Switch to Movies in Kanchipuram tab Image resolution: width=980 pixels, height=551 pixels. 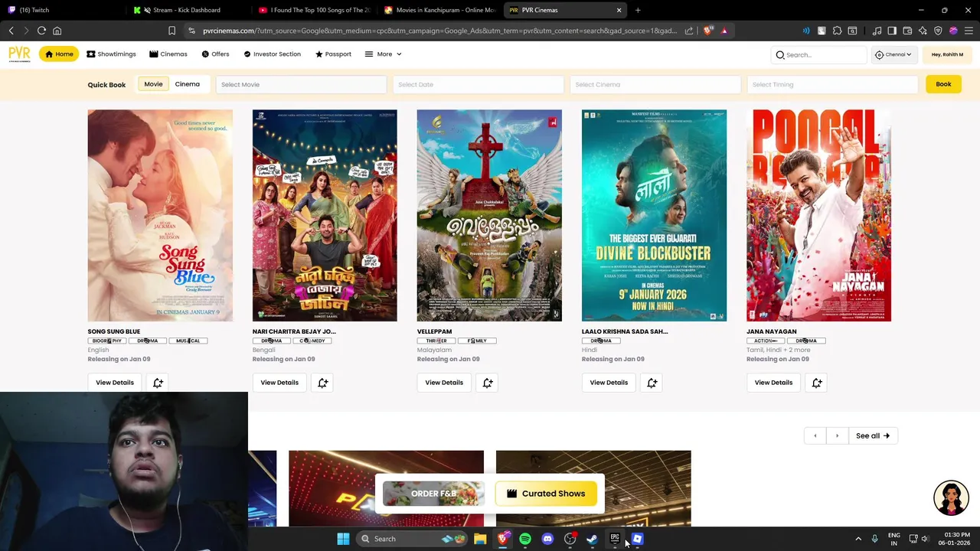pyautogui.click(x=439, y=10)
